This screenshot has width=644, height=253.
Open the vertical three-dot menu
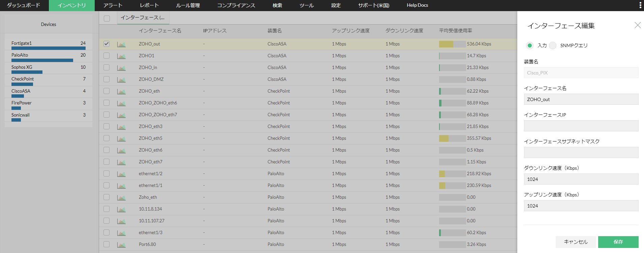[x=640, y=5]
